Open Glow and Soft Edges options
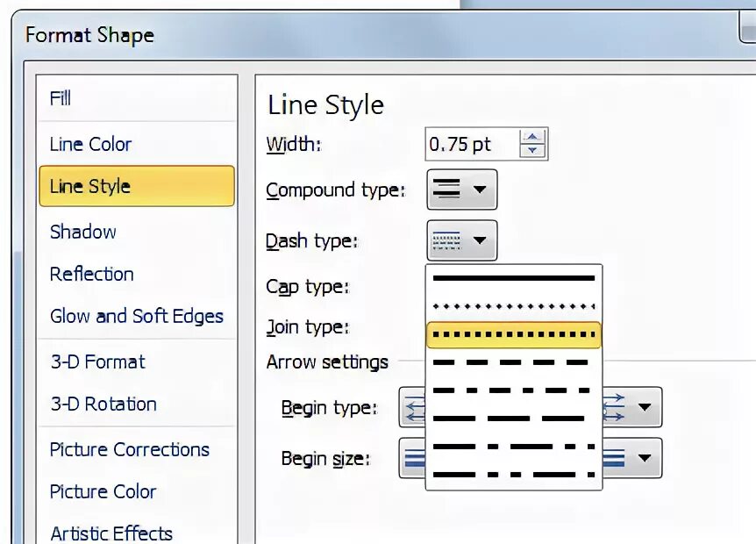Image resolution: width=756 pixels, height=544 pixels. click(x=137, y=317)
